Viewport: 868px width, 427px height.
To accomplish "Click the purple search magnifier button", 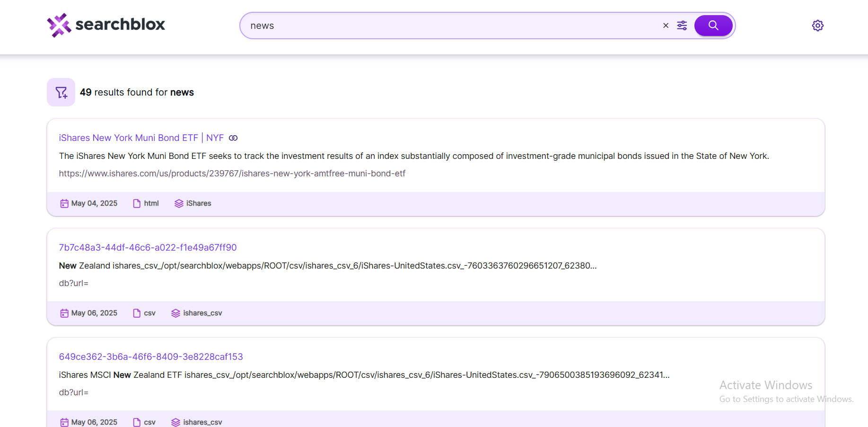I will [713, 26].
